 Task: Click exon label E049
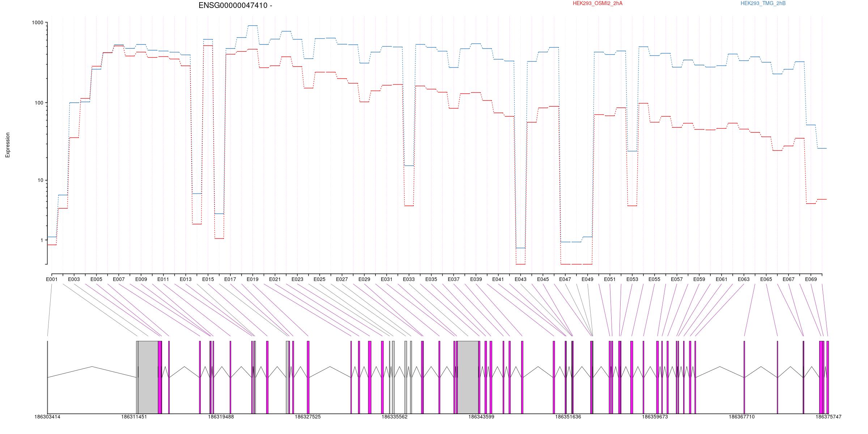587,279
